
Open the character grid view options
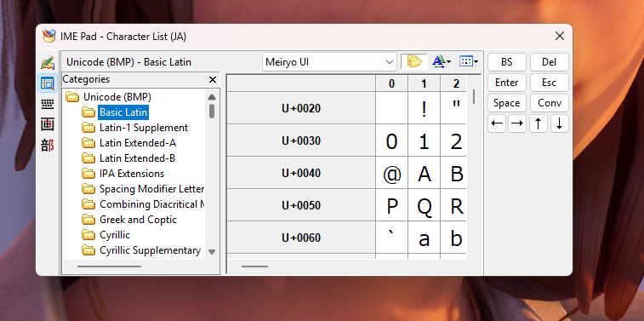468,61
